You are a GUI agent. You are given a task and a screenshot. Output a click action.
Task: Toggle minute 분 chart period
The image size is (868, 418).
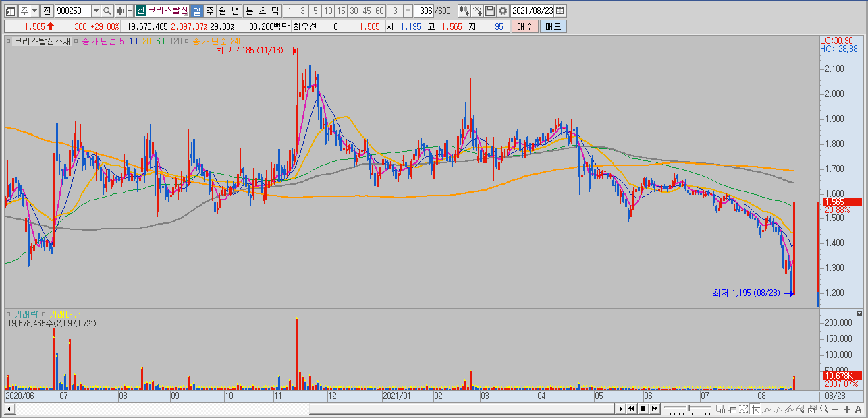[x=250, y=11]
